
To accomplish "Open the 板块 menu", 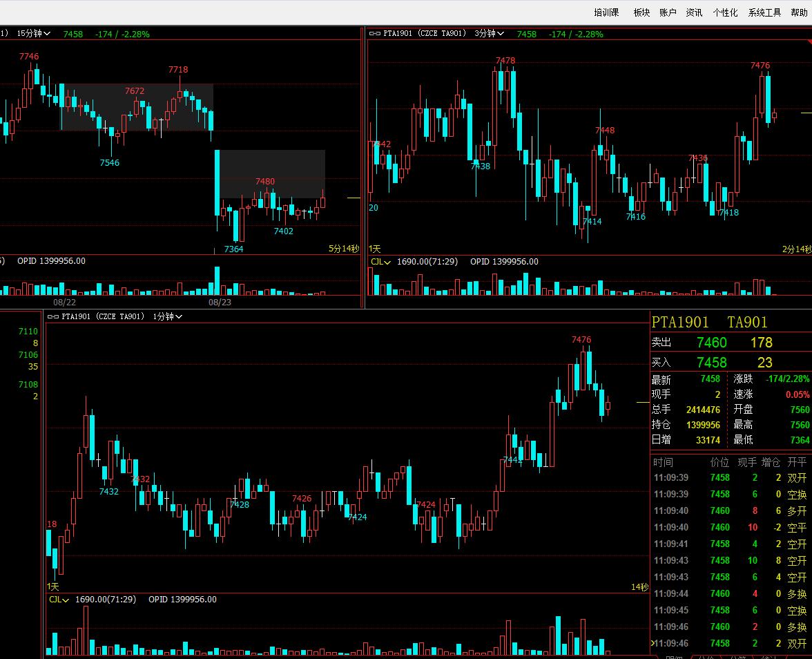I will (641, 12).
